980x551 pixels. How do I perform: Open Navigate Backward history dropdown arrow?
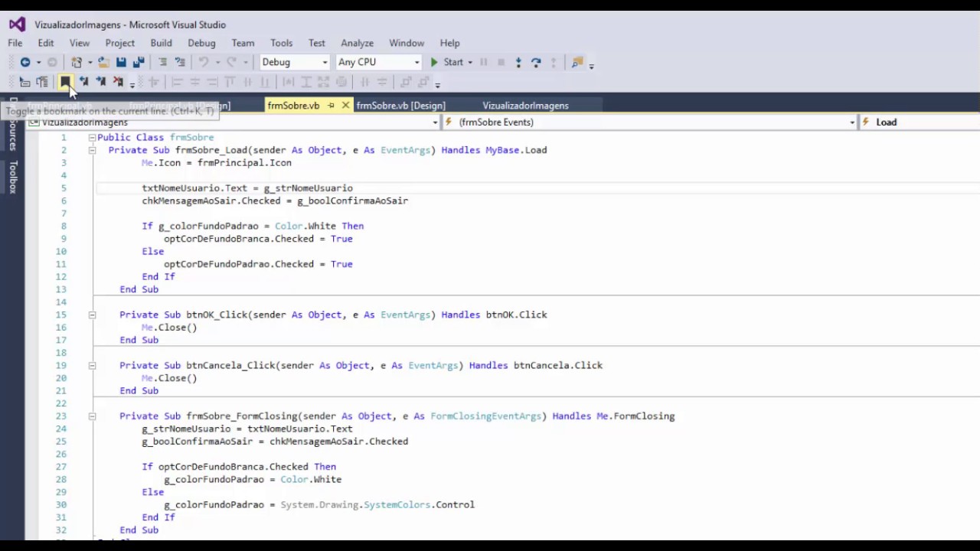[x=38, y=63]
